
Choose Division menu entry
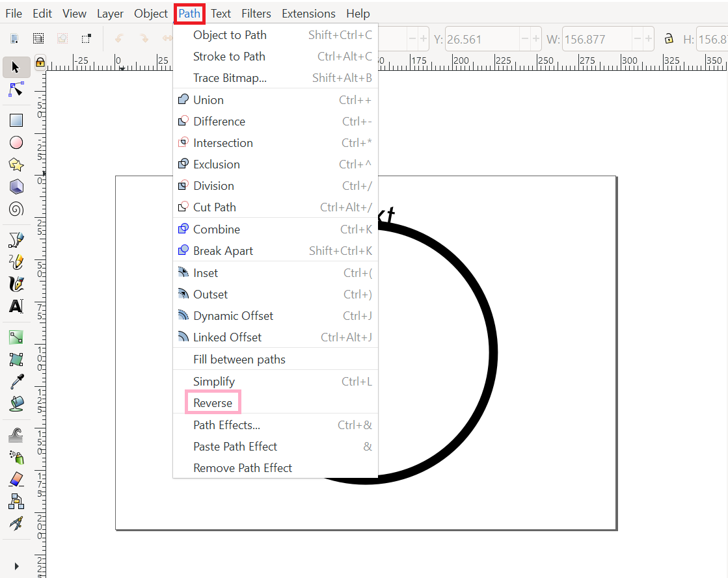click(x=276, y=185)
